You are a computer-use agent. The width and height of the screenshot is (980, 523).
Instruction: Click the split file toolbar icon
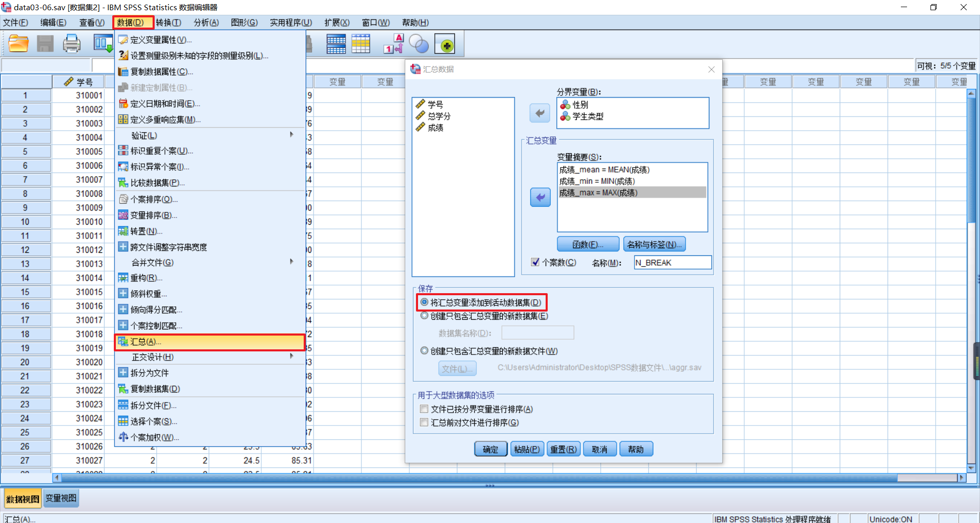336,44
